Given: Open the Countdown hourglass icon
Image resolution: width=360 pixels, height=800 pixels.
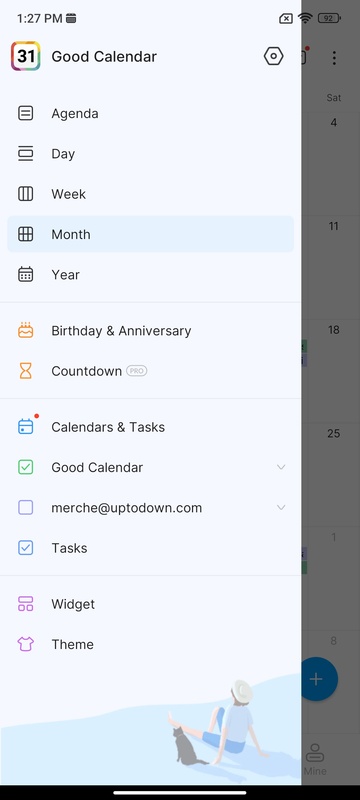Looking at the screenshot, I should [x=25, y=371].
